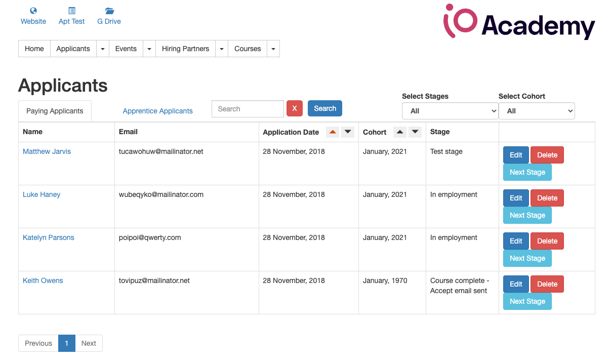
Task: Sort Application Date descending with the down arrow
Action: [x=348, y=132]
